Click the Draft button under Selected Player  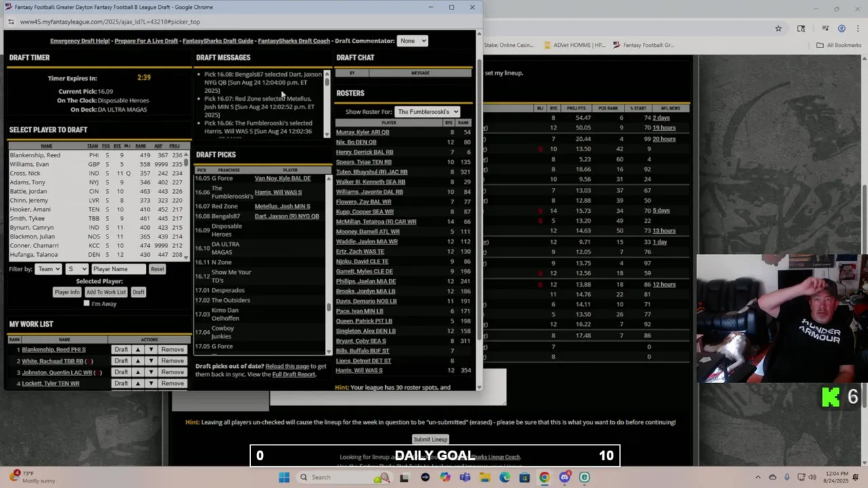[138, 292]
